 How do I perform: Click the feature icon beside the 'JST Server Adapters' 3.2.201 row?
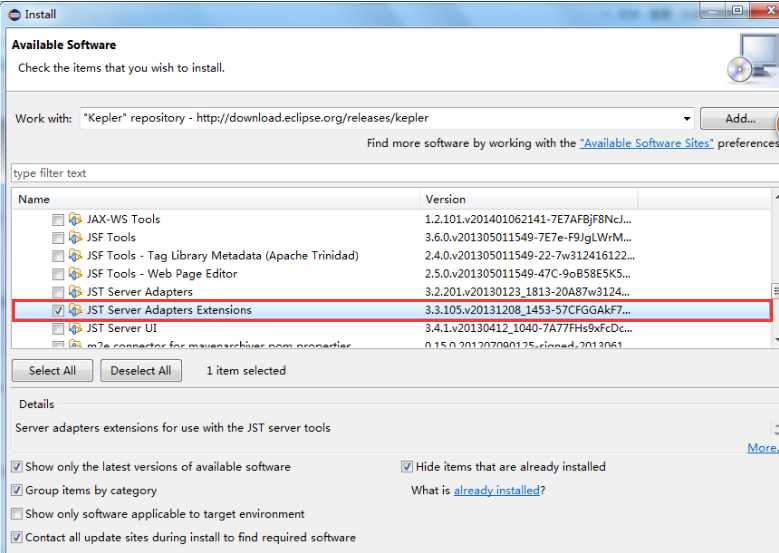(x=75, y=292)
